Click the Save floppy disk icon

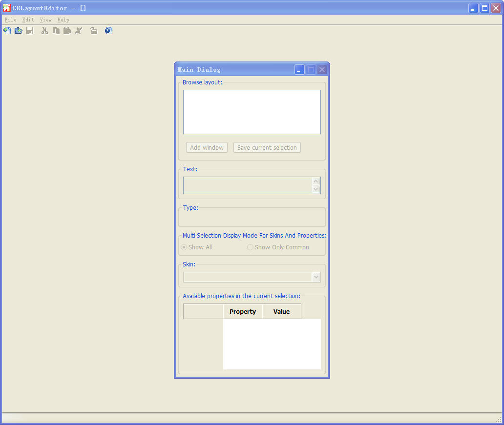30,31
